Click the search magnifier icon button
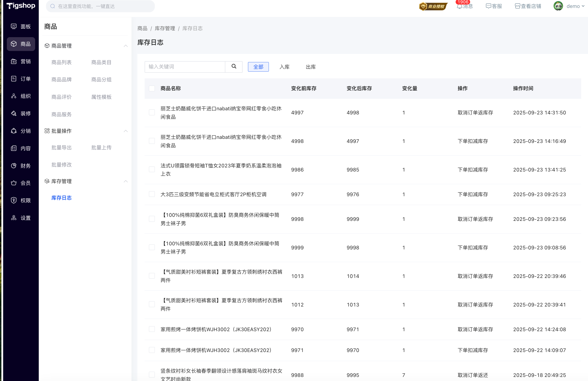The width and height of the screenshot is (588, 381). (x=234, y=67)
